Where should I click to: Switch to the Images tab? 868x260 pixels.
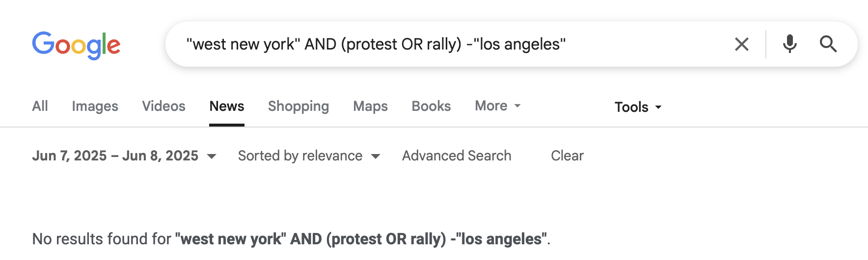[95, 106]
